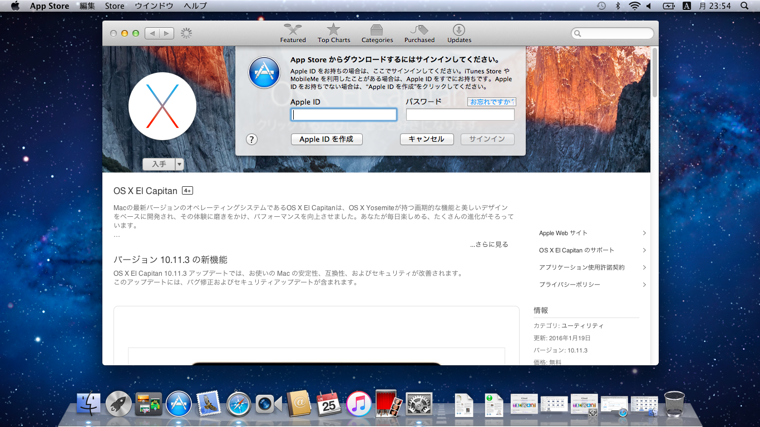Open FaceTime camera icon in Dock
The height and width of the screenshot is (427, 760).
pyautogui.click(x=268, y=404)
